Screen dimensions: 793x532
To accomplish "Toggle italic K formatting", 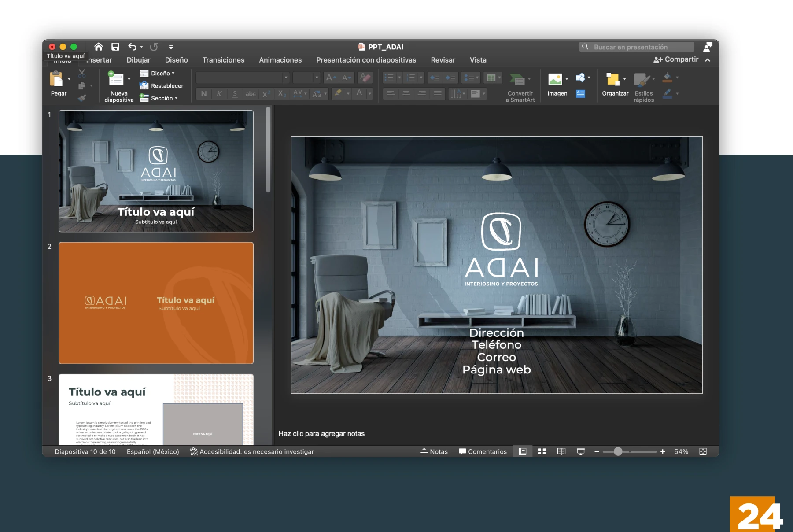I will pyautogui.click(x=219, y=94).
